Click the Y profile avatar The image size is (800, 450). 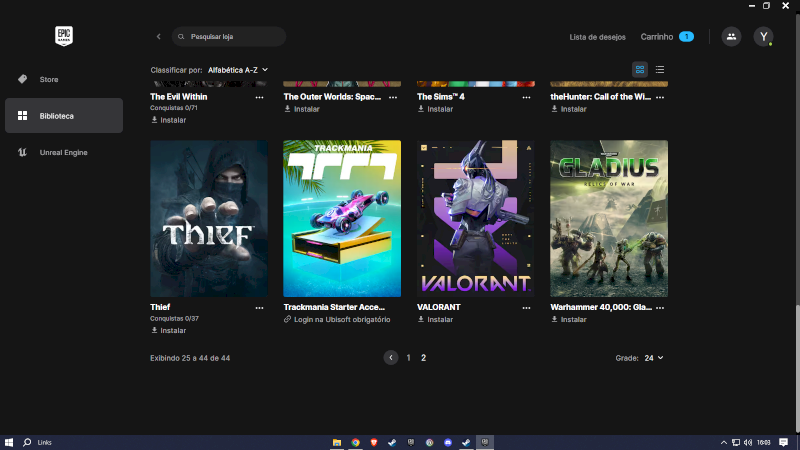coord(764,37)
